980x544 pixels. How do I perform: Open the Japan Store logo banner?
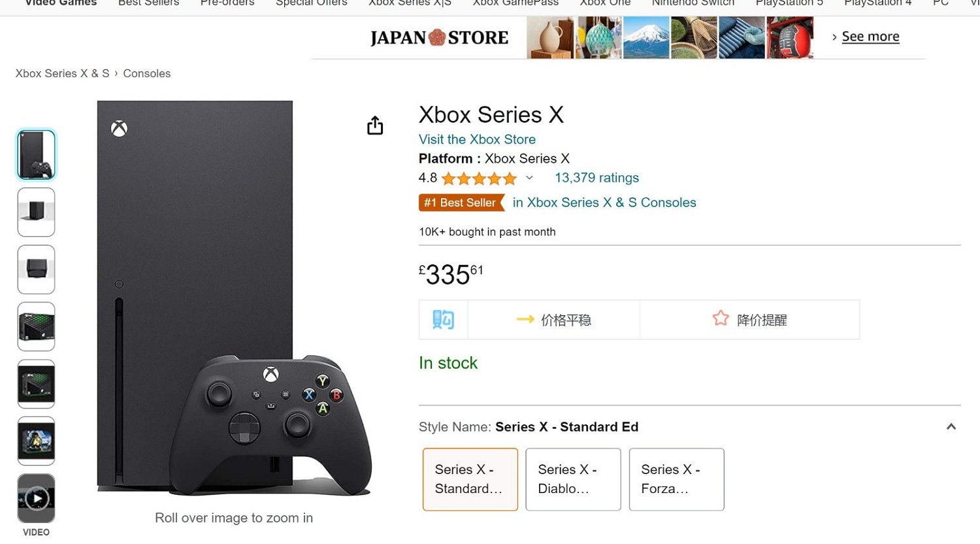[438, 37]
